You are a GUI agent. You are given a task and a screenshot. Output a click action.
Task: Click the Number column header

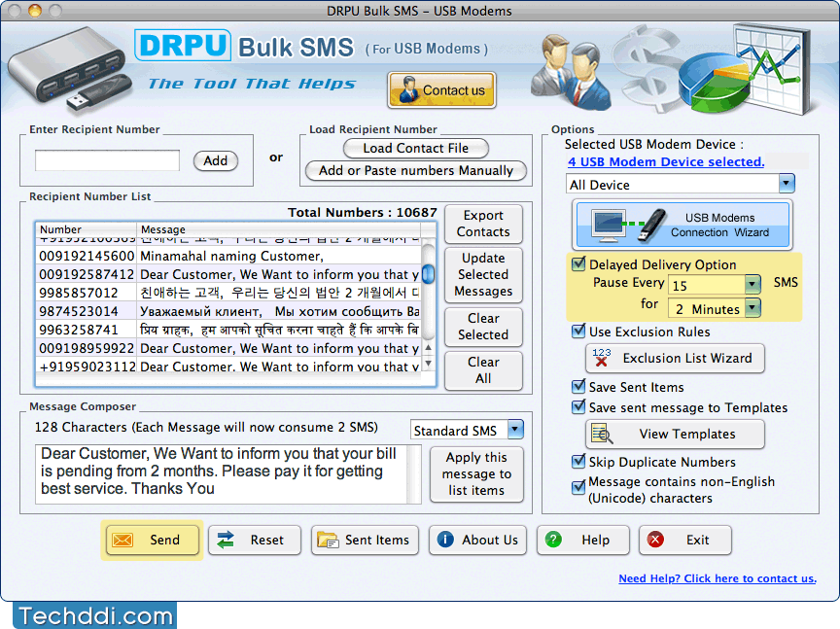pyautogui.click(x=86, y=229)
